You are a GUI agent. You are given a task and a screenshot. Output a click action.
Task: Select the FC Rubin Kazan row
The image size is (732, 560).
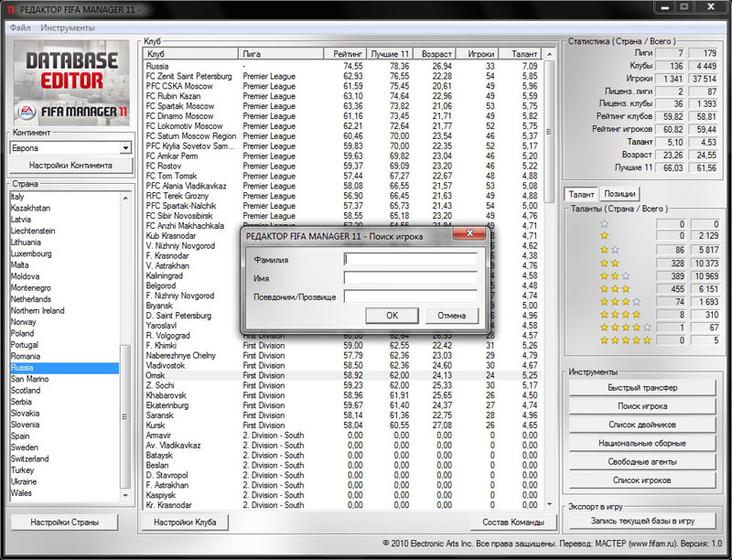[342, 96]
